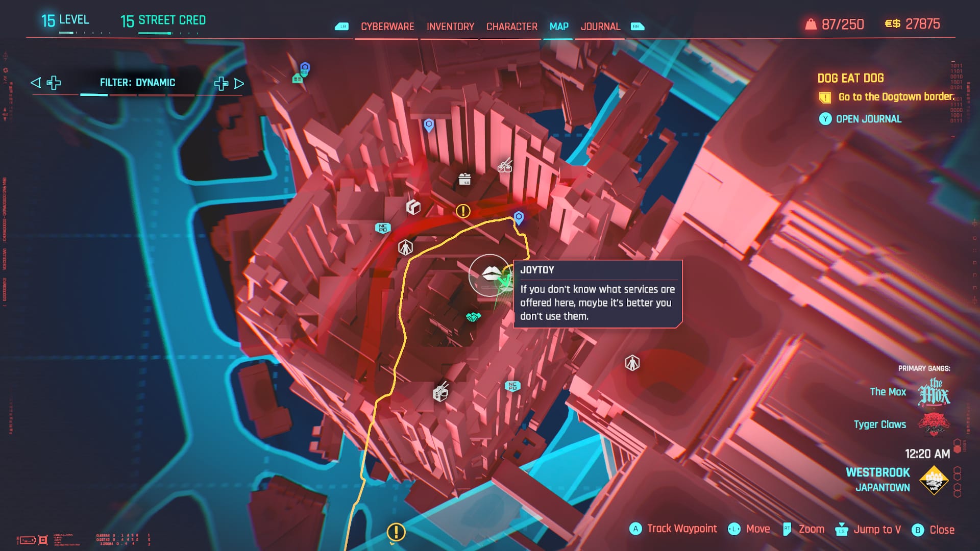Cycle filters using the right arrow
980x551 pixels.
238,83
